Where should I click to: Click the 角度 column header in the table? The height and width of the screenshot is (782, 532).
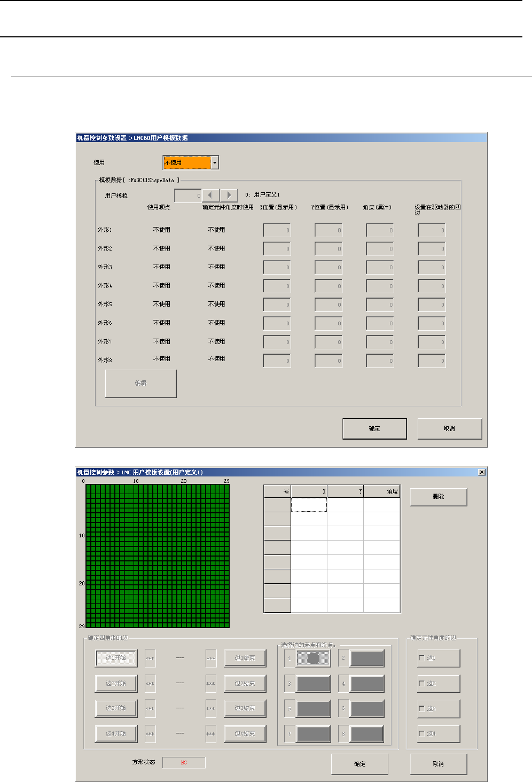point(381,491)
